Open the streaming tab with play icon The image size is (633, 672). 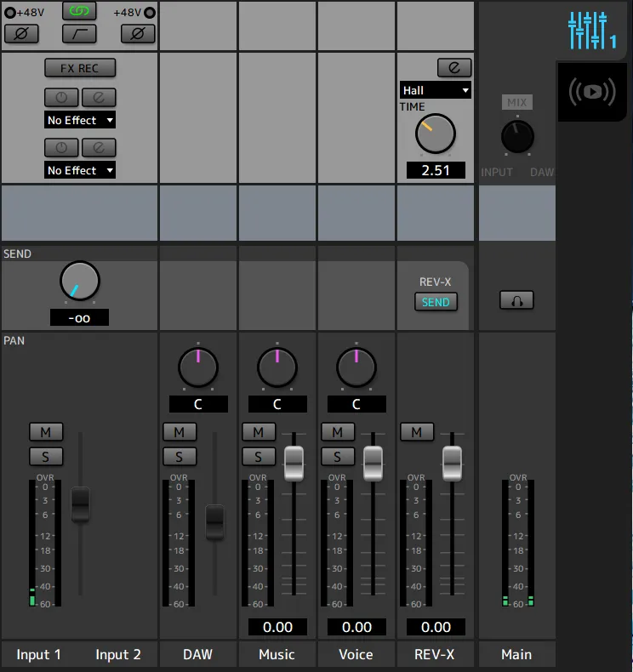coord(592,91)
